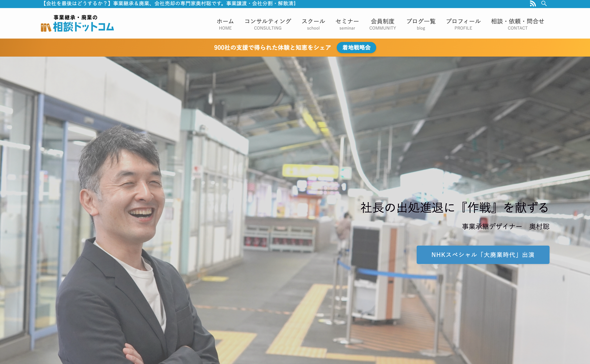590x364 pixels.
Task: Click the 900社の支援 banner text
Action: click(272, 47)
